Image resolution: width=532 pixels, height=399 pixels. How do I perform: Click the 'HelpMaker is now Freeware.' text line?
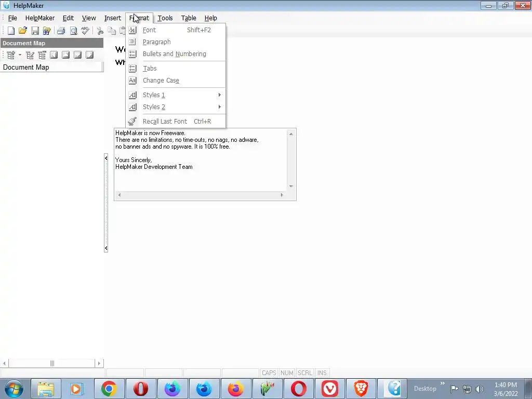coord(150,133)
